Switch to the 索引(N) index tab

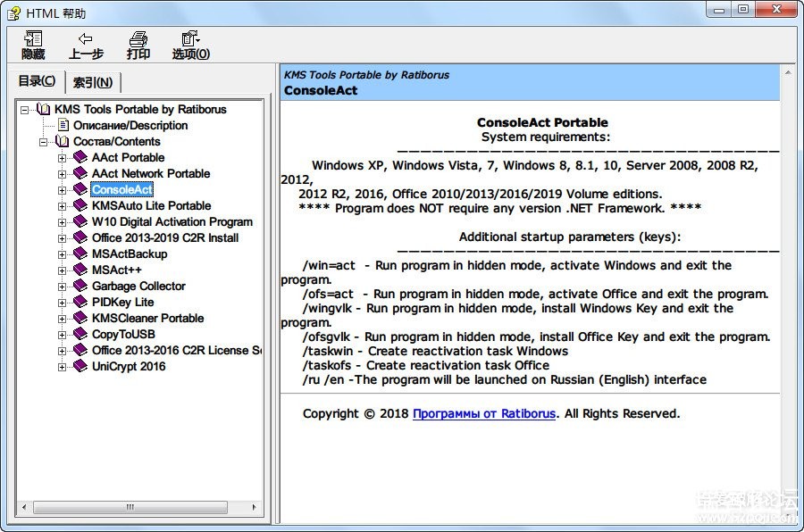click(x=93, y=82)
